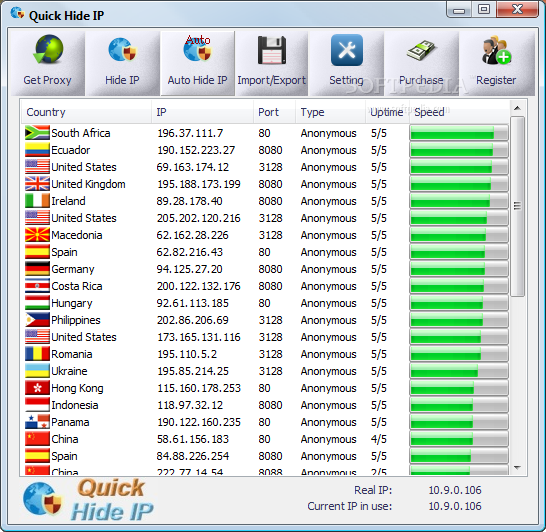This screenshot has width=546, height=532.
Task: Click the scrollbar up arrow
Action: point(517,108)
